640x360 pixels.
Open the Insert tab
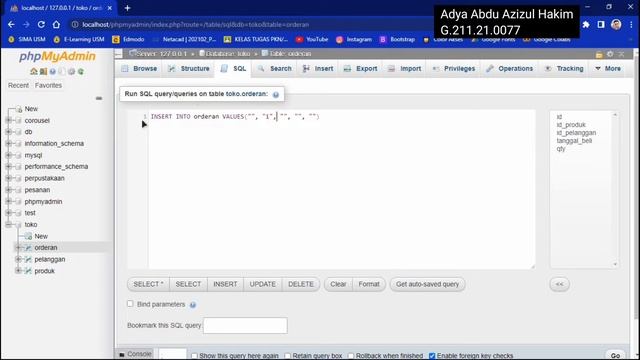[318, 69]
